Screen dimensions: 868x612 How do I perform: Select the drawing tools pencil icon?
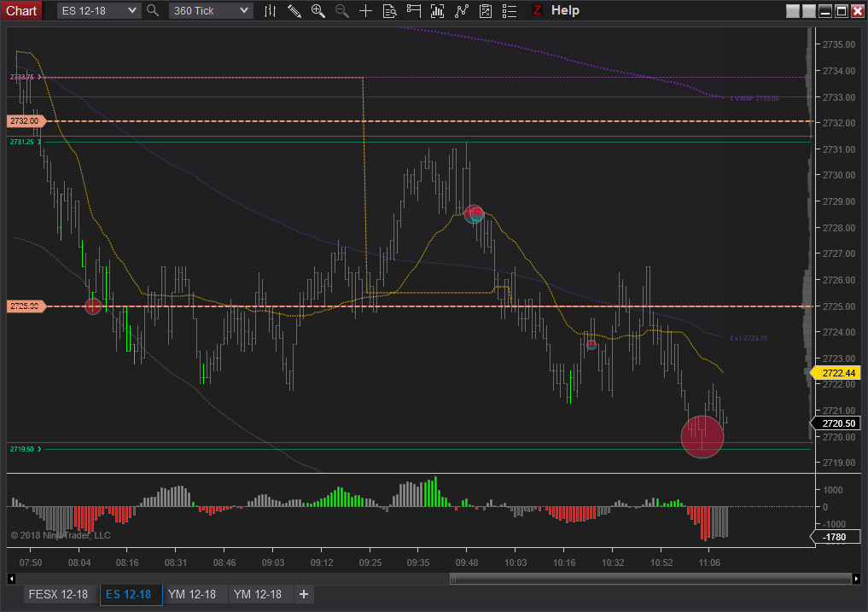tap(294, 10)
